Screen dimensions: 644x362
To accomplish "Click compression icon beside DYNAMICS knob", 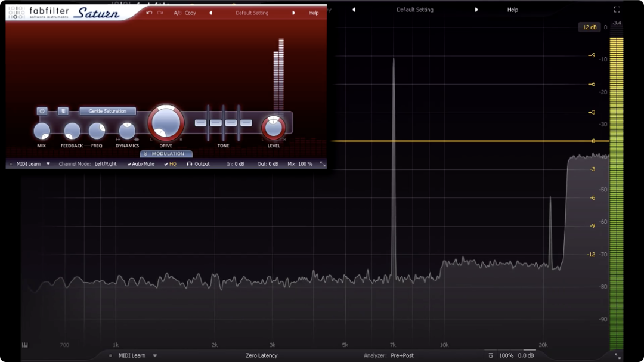I will tap(137, 140).
